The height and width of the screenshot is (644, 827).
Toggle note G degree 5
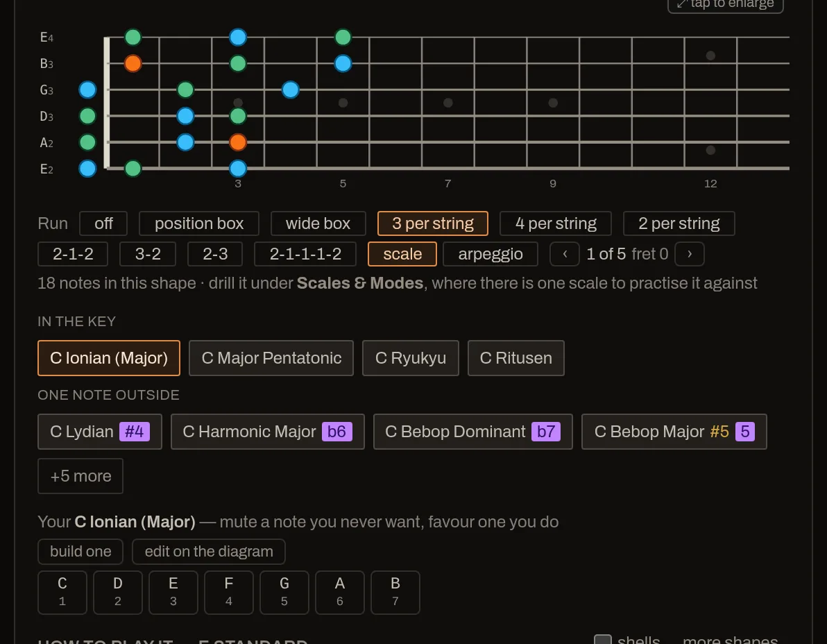(284, 593)
